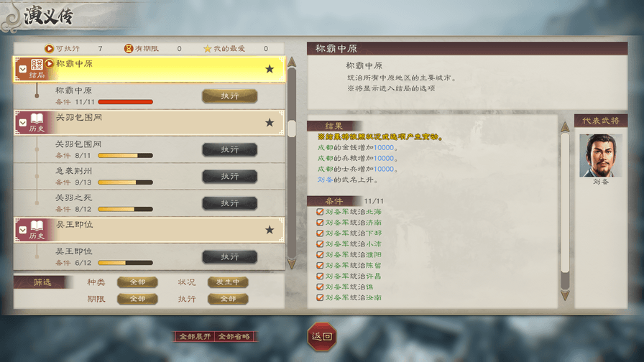
Task: Toggle the 刘备军统治北海 condition checkbox
Action: click(x=320, y=212)
